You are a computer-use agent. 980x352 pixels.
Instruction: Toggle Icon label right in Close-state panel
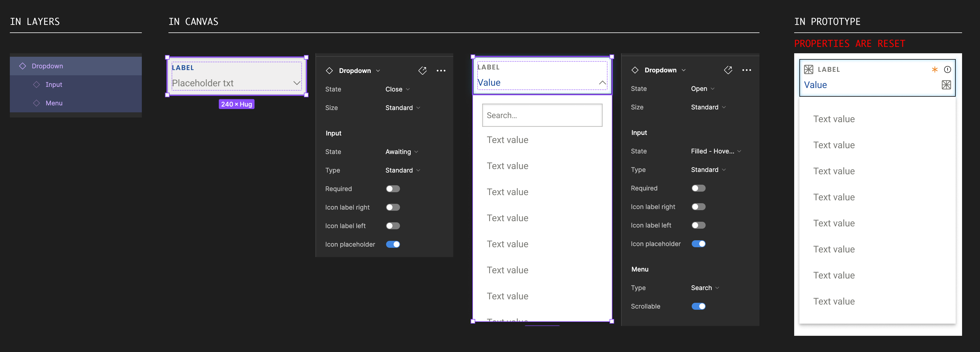click(393, 207)
